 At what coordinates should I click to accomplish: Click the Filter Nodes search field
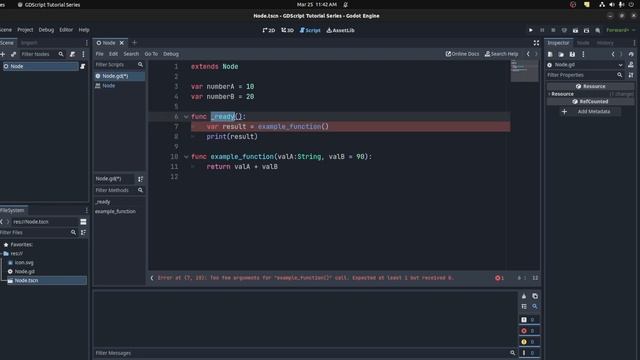pos(42,54)
